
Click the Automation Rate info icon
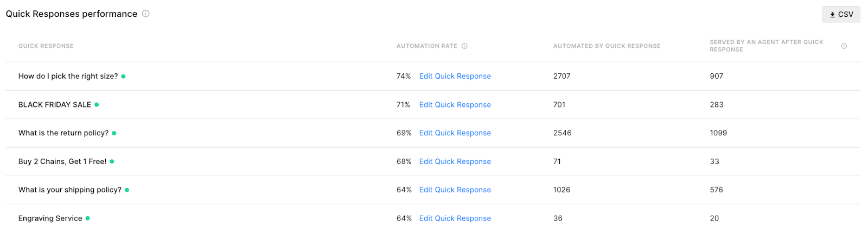point(464,46)
